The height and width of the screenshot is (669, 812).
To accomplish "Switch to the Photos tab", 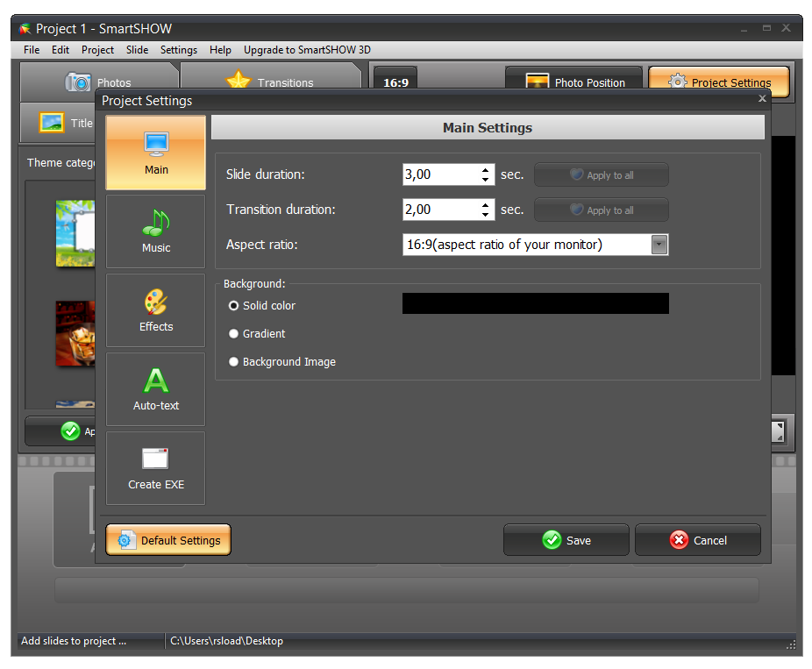I will point(98,82).
